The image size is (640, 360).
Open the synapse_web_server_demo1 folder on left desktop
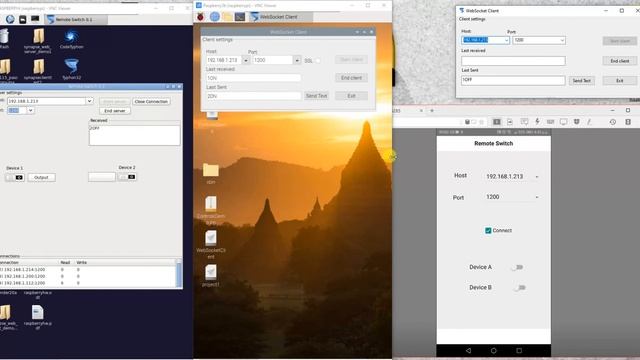click(38, 41)
